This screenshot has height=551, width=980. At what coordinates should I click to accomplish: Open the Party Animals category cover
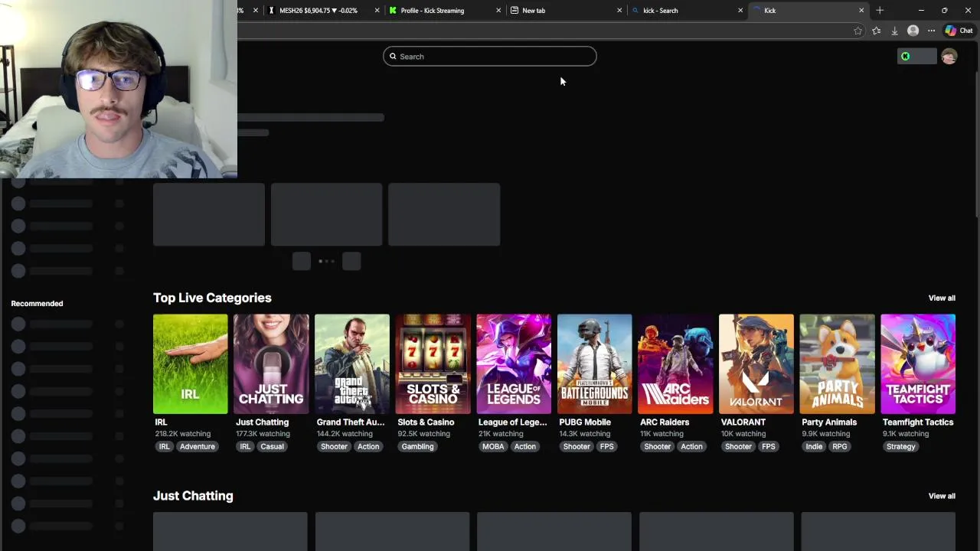coord(837,364)
